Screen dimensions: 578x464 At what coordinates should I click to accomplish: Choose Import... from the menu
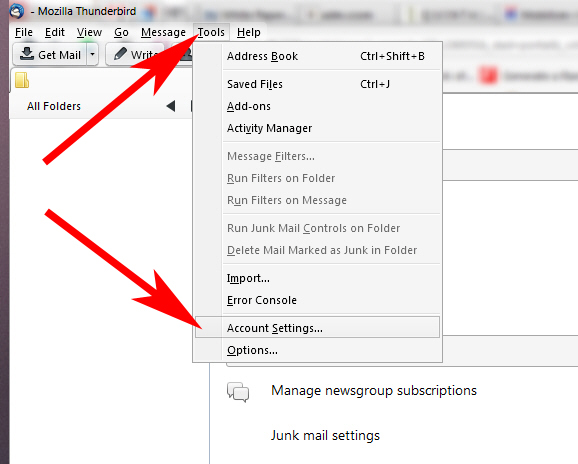click(317, 278)
